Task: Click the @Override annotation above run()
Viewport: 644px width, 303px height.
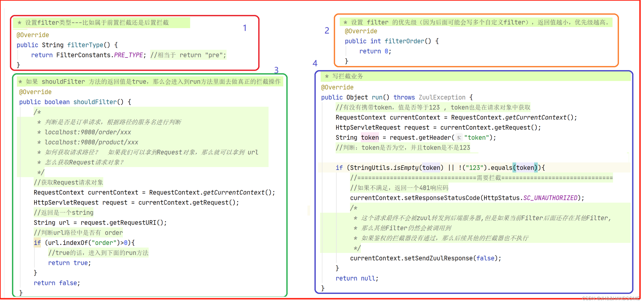Action: pos(337,87)
